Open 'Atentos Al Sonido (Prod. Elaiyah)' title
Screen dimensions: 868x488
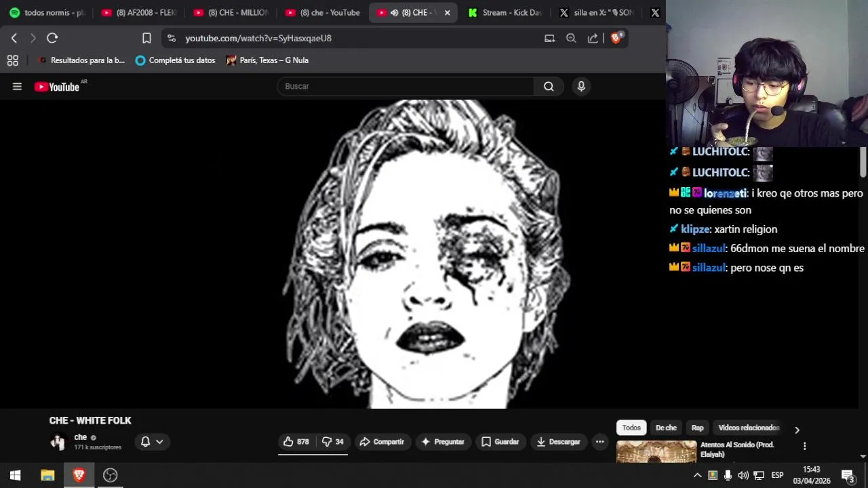point(737,449)
